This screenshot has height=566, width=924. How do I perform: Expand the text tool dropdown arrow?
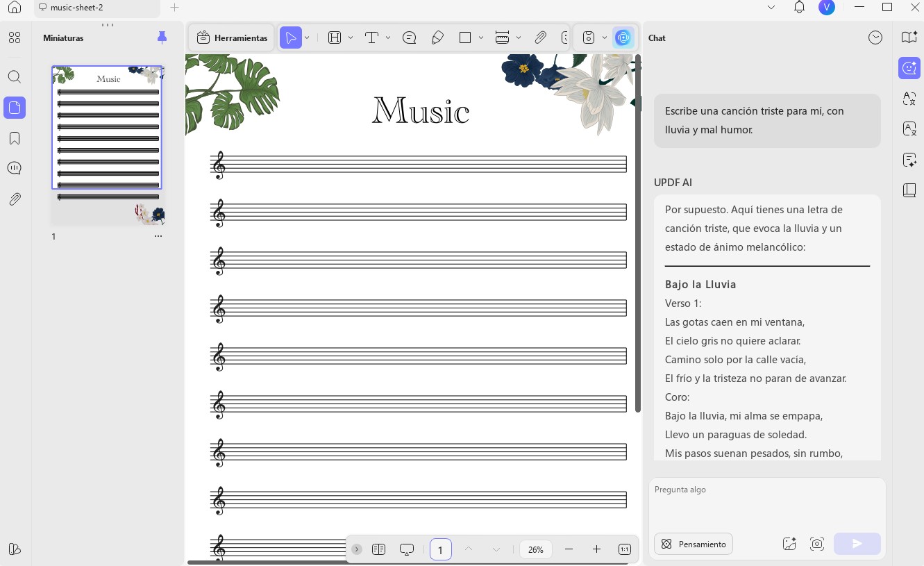[388, 38]
